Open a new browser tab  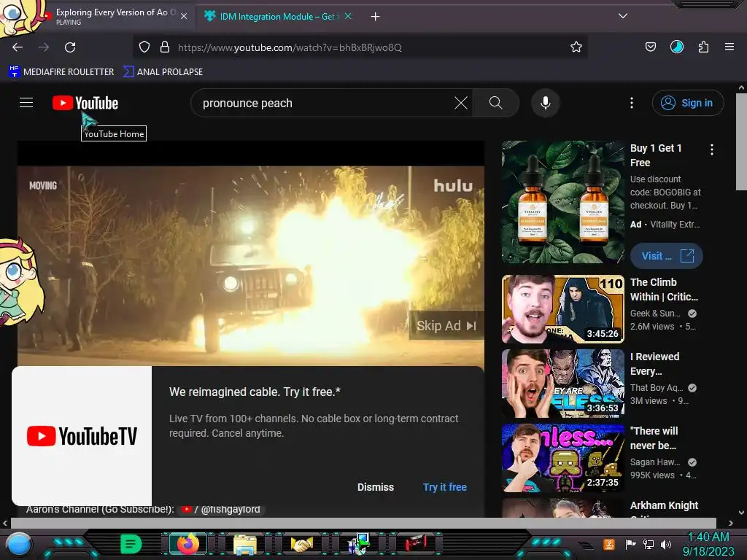[x=376, y=17]
